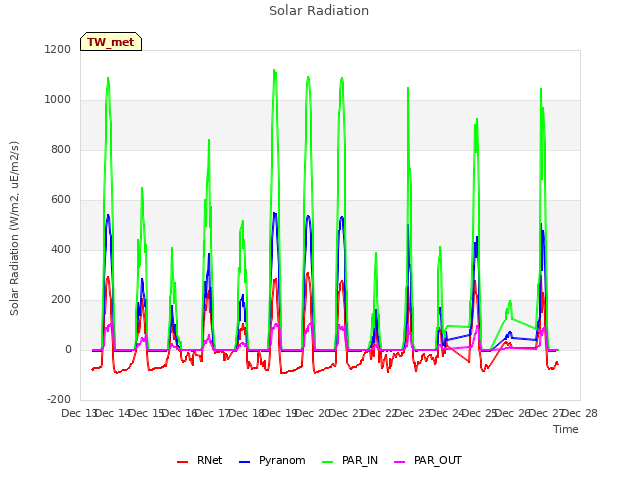Click the 1200 y-axis tick label
The height and width of the screenshot is (480, 640).
pyautogui.click(x=58, y=49)
